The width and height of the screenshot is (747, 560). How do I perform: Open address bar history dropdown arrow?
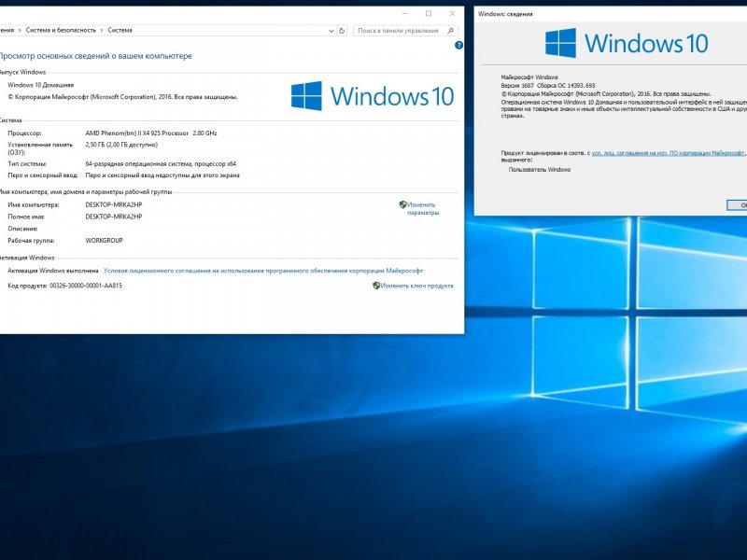point(331,31)
